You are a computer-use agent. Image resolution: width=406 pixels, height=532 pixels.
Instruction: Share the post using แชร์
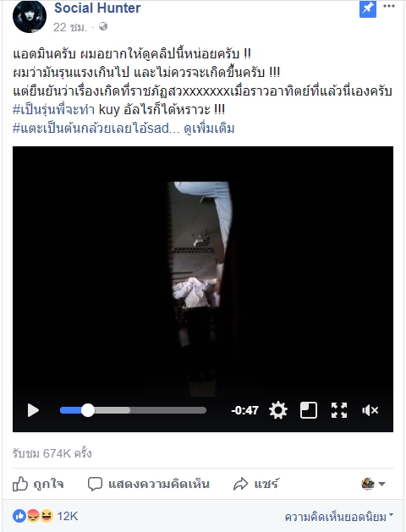click(x=256, y=484)
